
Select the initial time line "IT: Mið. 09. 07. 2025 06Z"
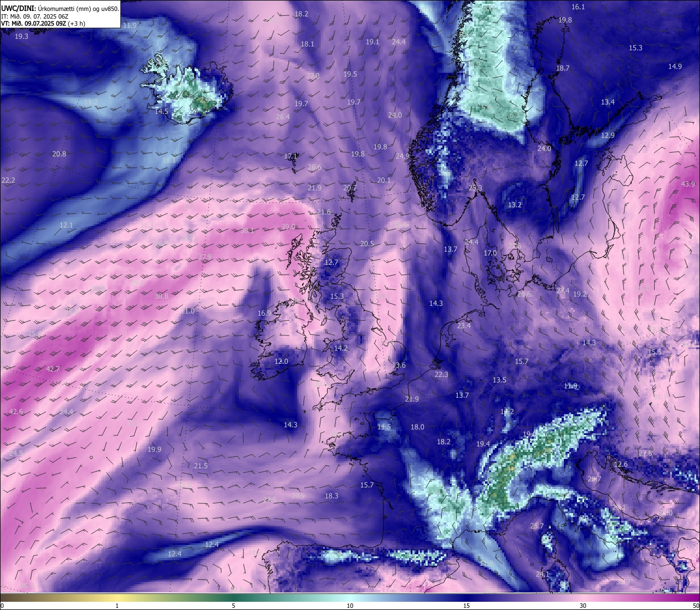[34, 16]
